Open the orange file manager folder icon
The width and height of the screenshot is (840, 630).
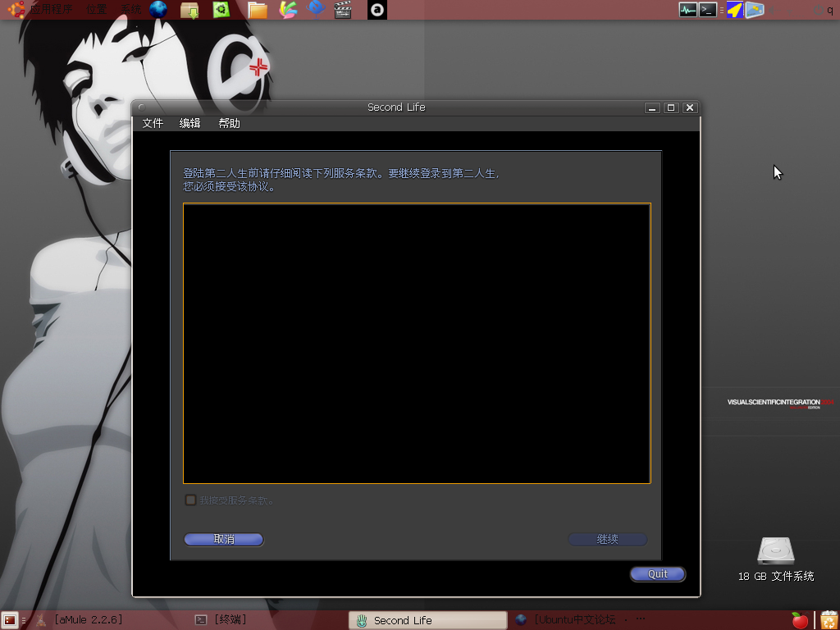[x=257, y=10]
